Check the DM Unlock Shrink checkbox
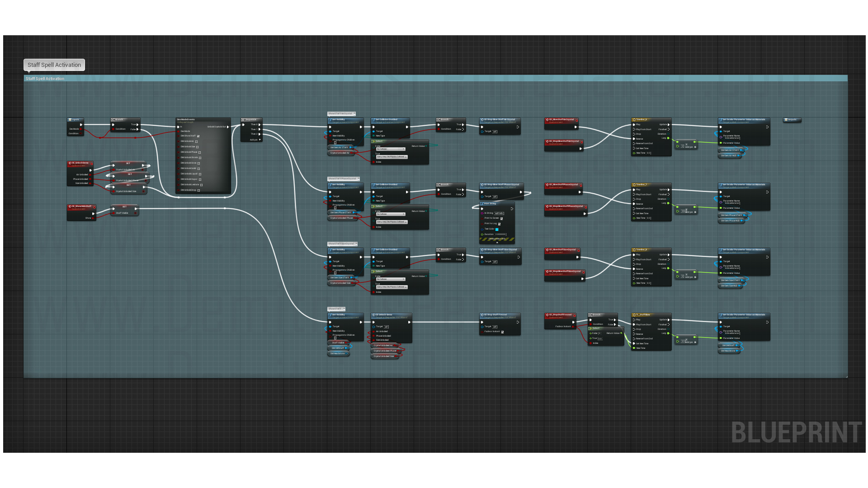This screenshot has width=868, height=488. (x=199, y=158)
